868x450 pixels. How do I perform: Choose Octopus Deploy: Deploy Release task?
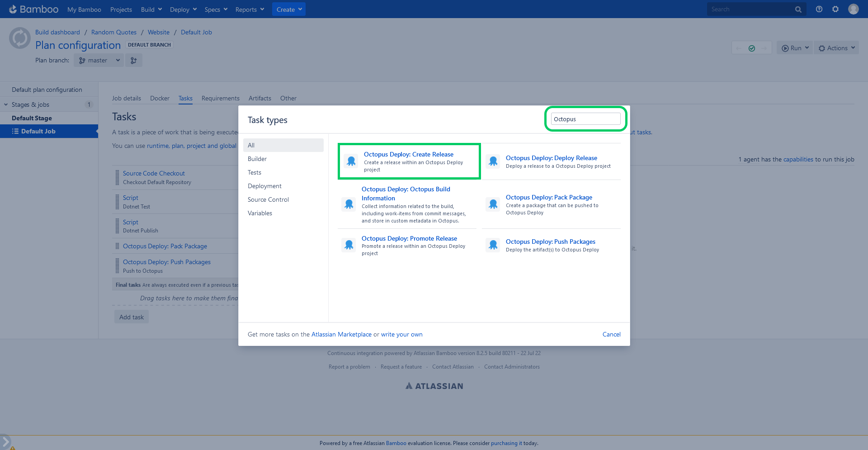[552, 158]
